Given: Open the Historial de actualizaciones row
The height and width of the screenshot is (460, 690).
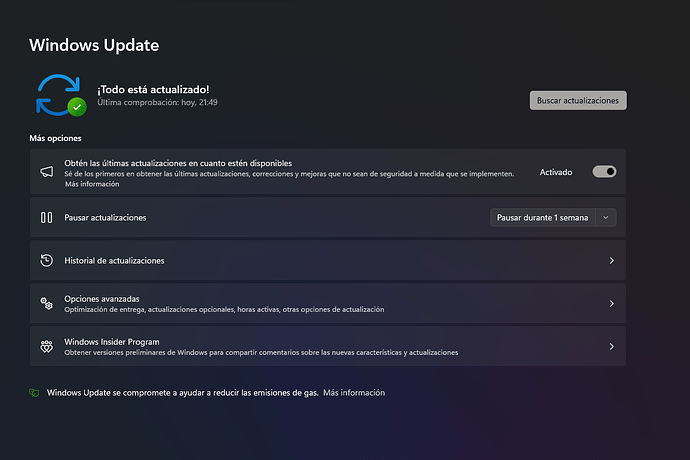Looking at the screenshot, I should click(x=328, y=260).
